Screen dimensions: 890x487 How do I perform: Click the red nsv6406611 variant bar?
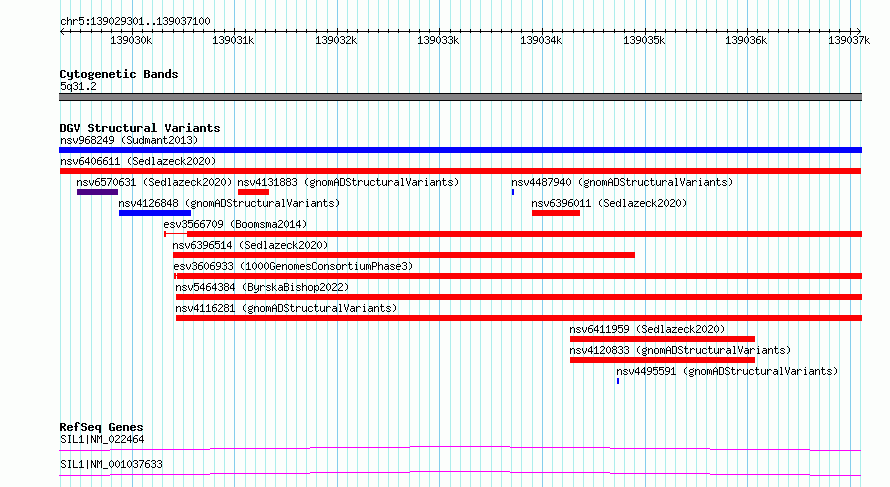pyautogui.click(x=460, y=171)
